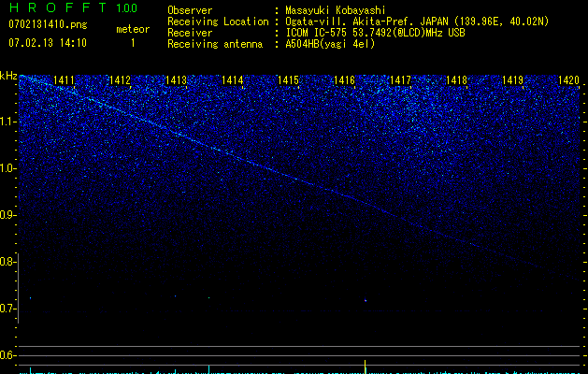Click the filename 0702131410.png
588x374 pixels.
(x=48, y=24)
